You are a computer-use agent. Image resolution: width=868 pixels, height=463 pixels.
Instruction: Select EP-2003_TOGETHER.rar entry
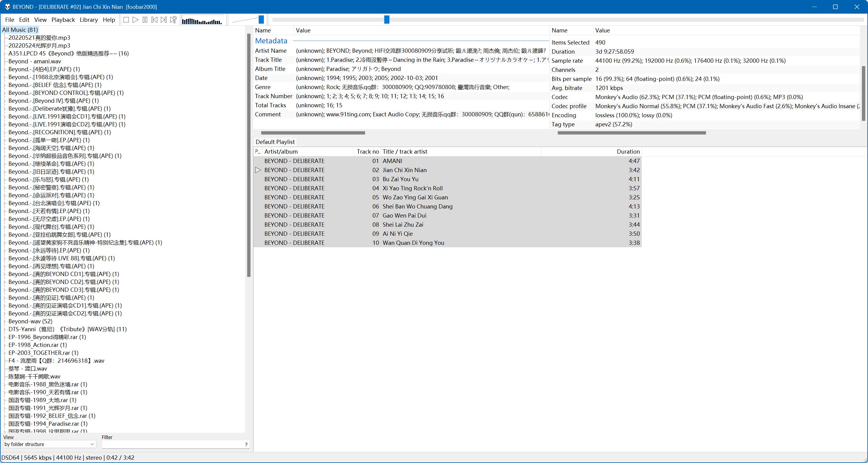[43, 353]
